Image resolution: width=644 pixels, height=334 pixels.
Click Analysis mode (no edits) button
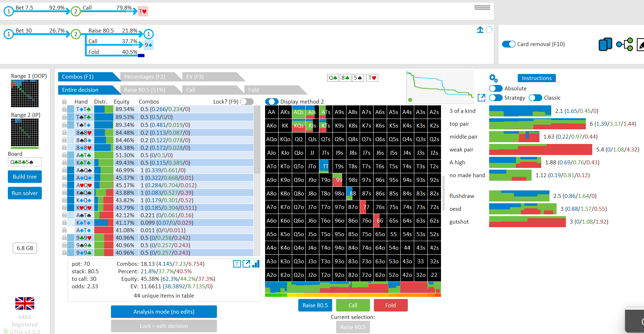pos(164,312)
